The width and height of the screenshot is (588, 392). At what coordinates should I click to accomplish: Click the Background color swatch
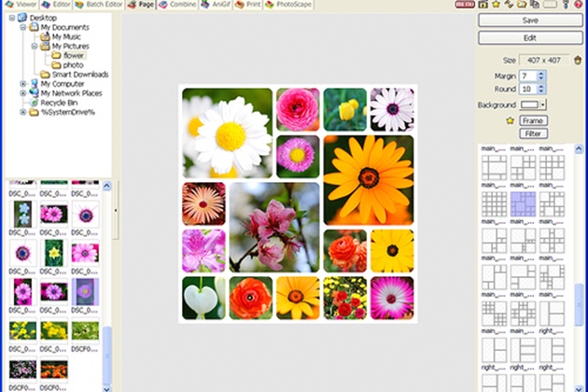[x=529, y=105]
